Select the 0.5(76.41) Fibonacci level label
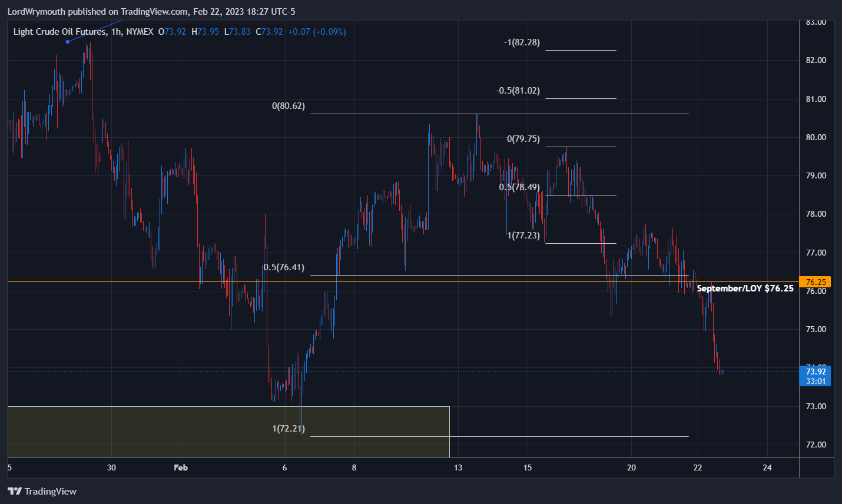Viewport: 842px width, 504px height. click(284, 267)
